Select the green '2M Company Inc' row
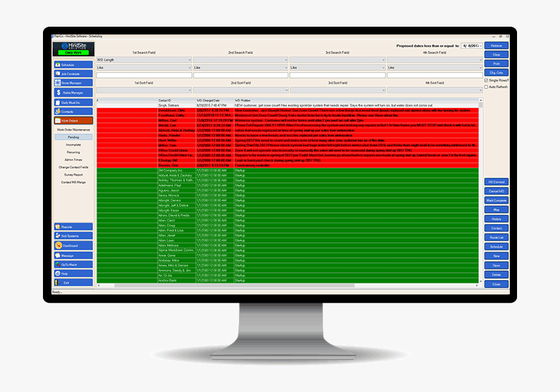 pyautogui.click(x=288, y=171)
